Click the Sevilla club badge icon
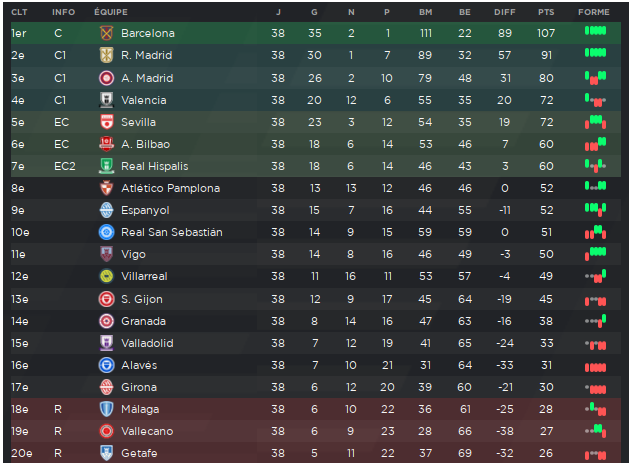 [x=106, y=122]
